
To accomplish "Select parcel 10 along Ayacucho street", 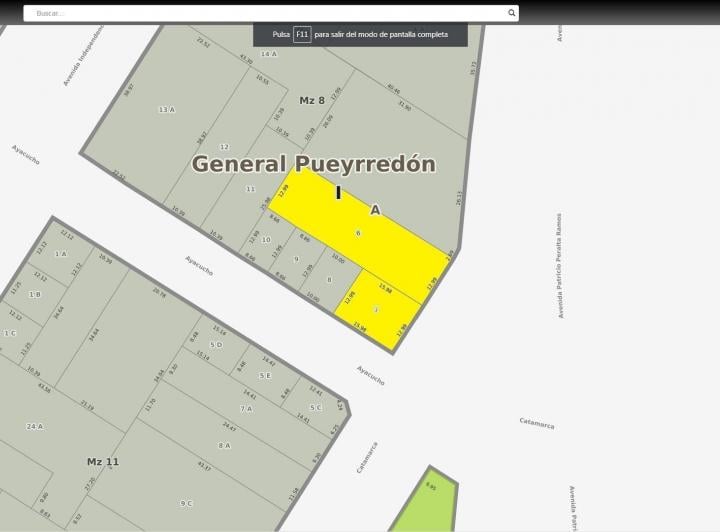I will pos(266,240).
